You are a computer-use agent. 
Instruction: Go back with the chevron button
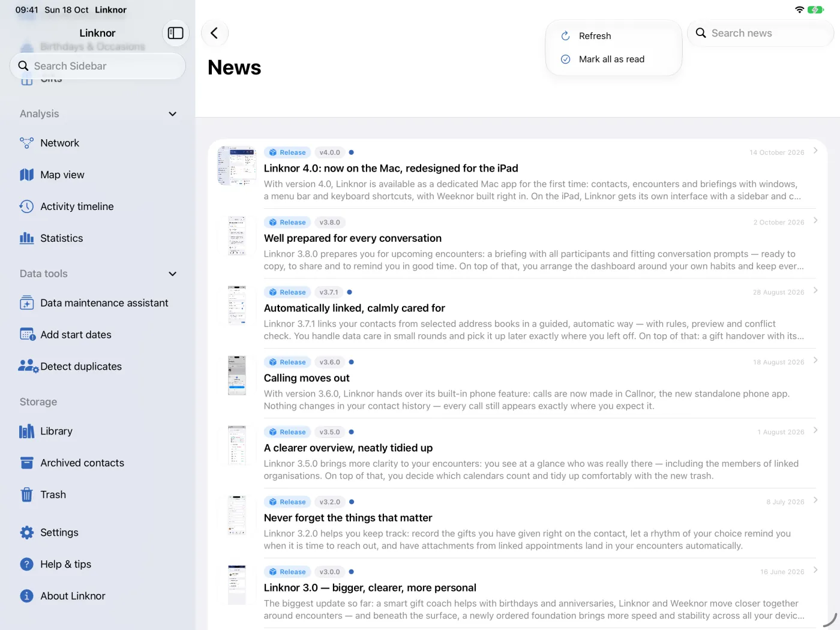pos(214,33)
